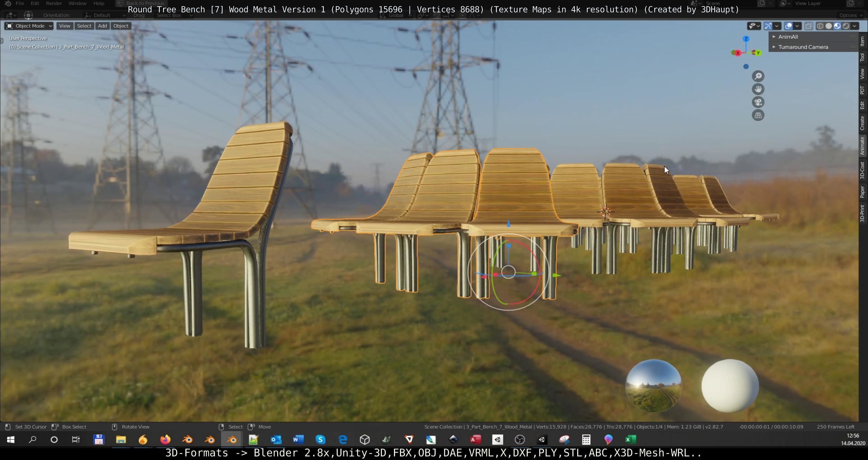Open Excel from the Windows taskbar

630,440
